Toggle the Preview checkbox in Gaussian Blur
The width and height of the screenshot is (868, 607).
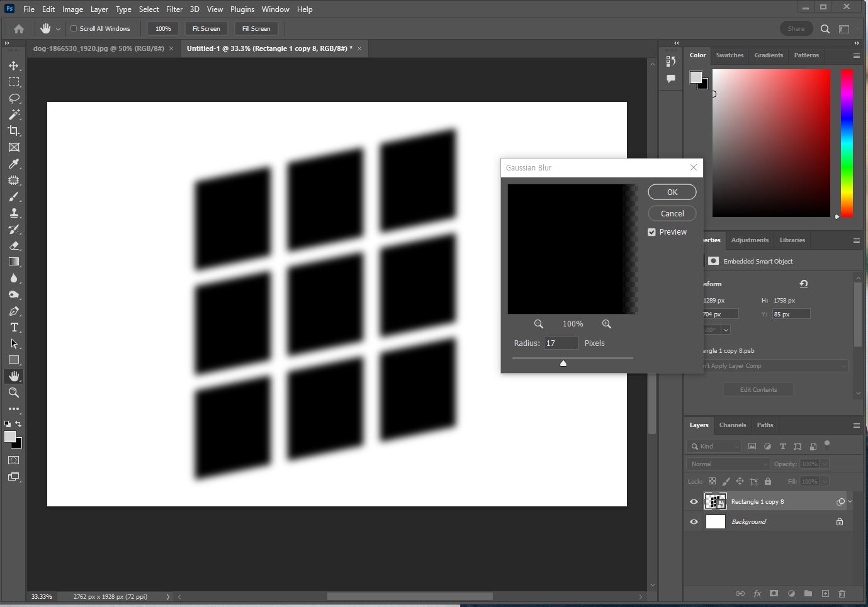[x=651, y=231]
